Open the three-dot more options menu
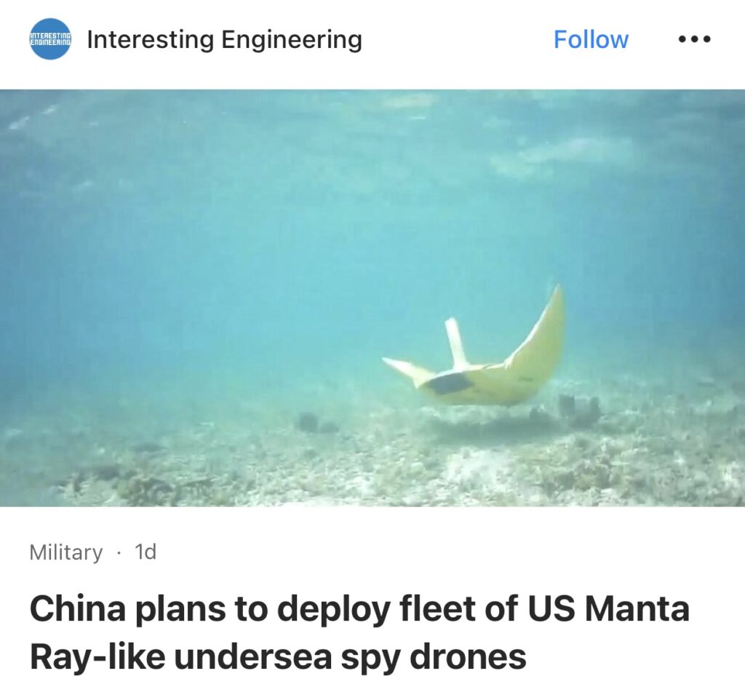This screenshot has height=700, width=745. pos(694,39)
